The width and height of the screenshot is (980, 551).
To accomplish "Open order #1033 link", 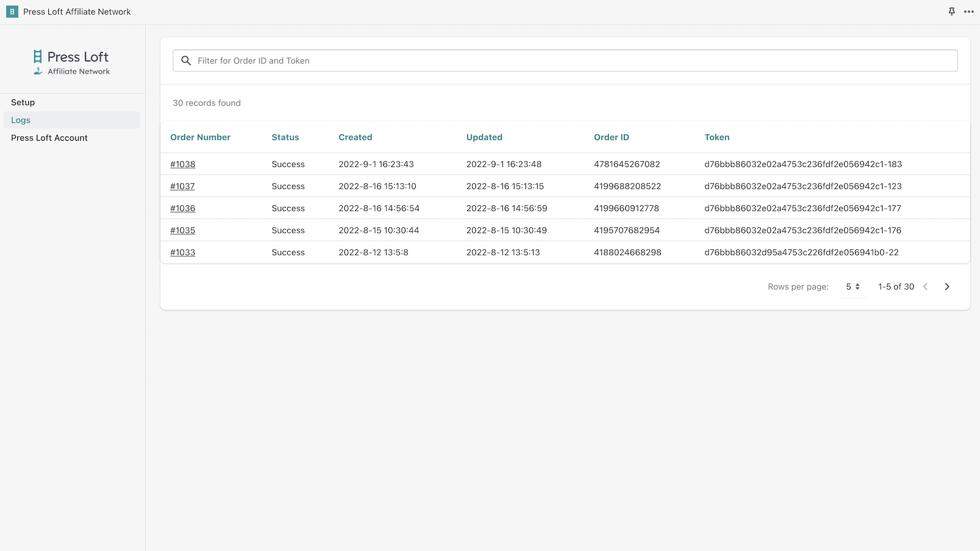I will [183, 252].
